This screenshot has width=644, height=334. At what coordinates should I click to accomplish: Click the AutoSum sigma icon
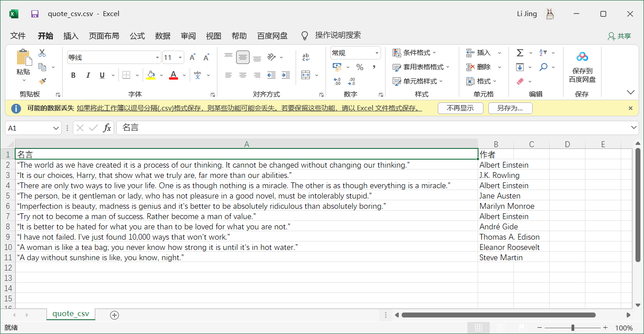520,53
